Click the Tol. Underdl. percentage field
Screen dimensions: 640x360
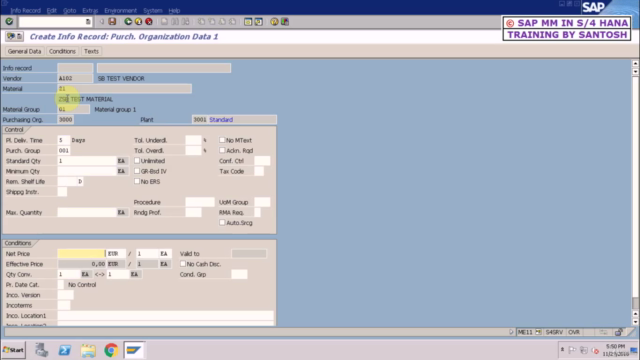point(193,140)
